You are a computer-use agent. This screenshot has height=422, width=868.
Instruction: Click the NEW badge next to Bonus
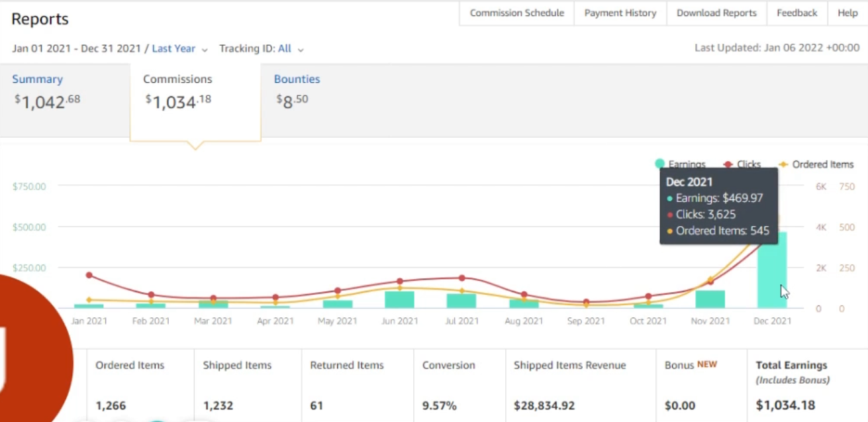point(707,364)
